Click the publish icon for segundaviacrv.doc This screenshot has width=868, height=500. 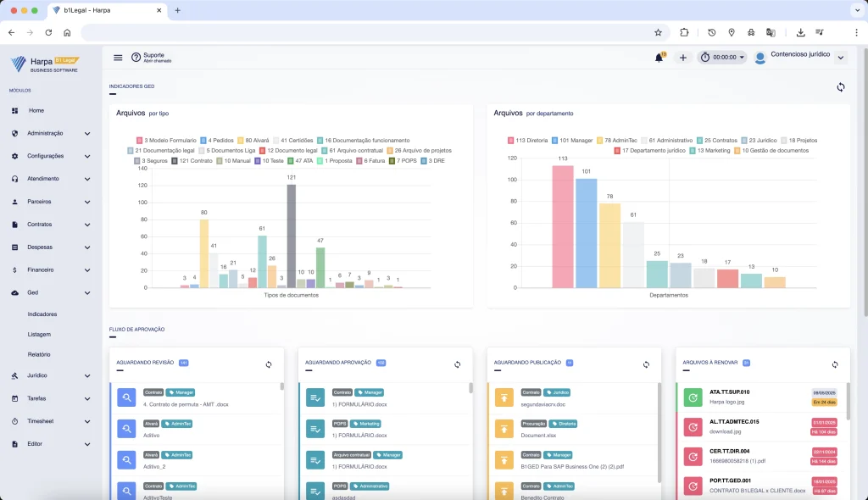point(504,397)
